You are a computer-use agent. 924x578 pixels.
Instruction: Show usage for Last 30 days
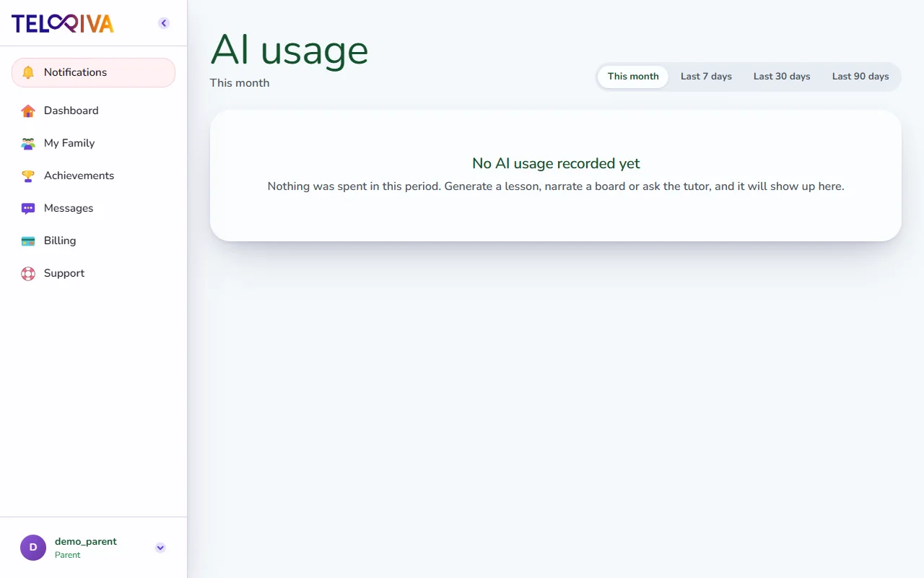[x=782, y=77]
